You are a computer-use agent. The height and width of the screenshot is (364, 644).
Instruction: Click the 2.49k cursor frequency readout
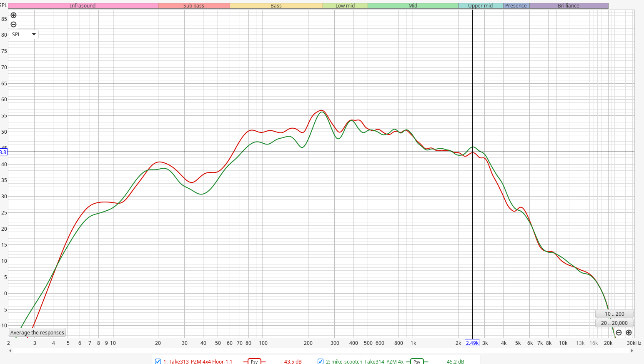coord(472,343)
